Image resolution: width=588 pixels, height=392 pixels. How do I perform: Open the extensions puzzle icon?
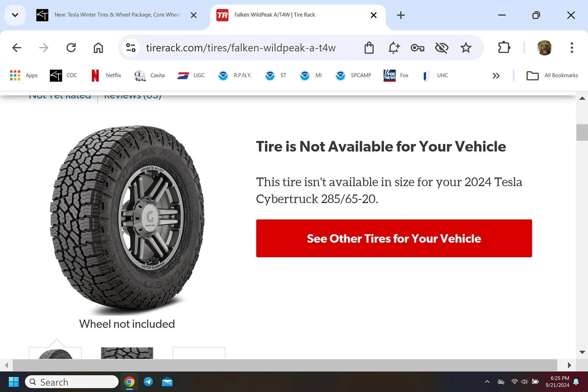[504, 48]
